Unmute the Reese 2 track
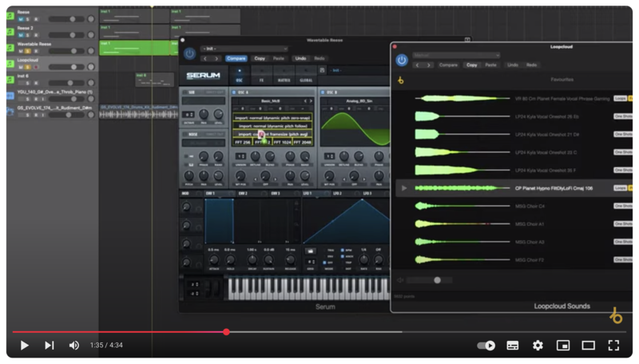The width and height of the screenshot is (639, 364). [x=21, y=35]
